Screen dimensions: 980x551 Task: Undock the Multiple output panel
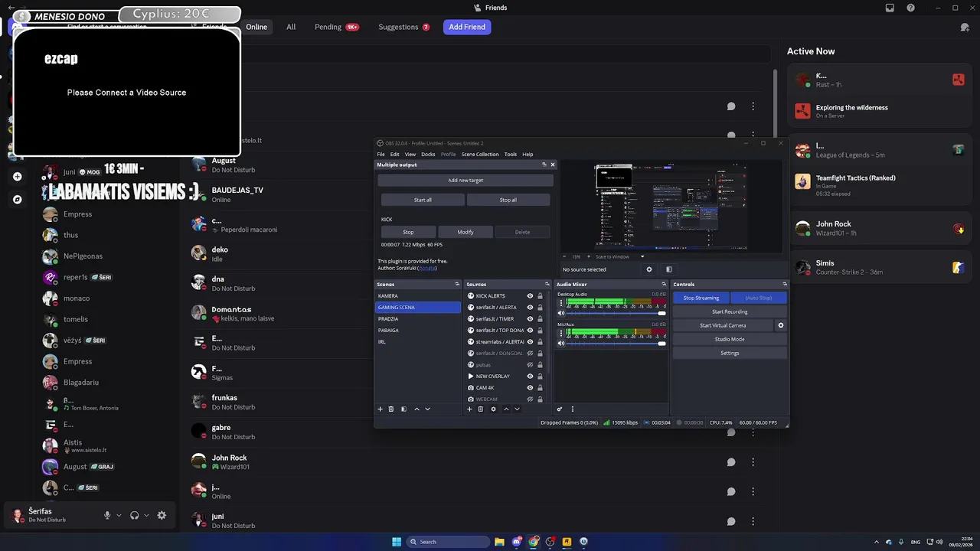544,165
